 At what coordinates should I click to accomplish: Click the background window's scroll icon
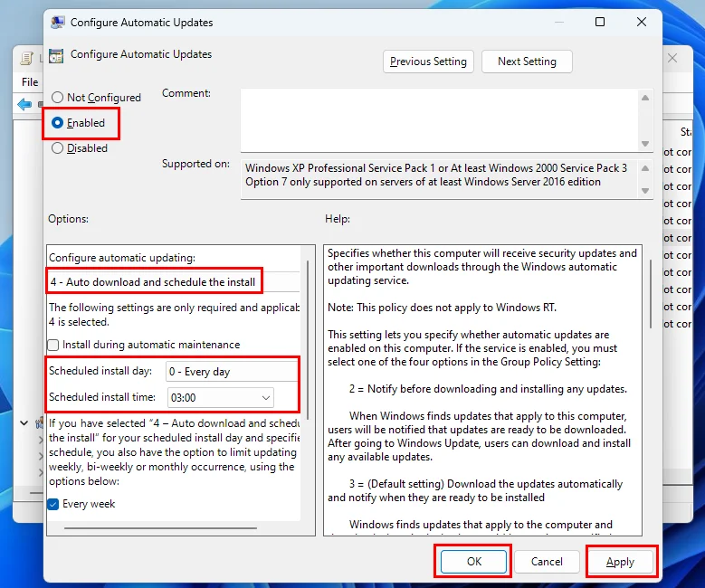[27, 58]
